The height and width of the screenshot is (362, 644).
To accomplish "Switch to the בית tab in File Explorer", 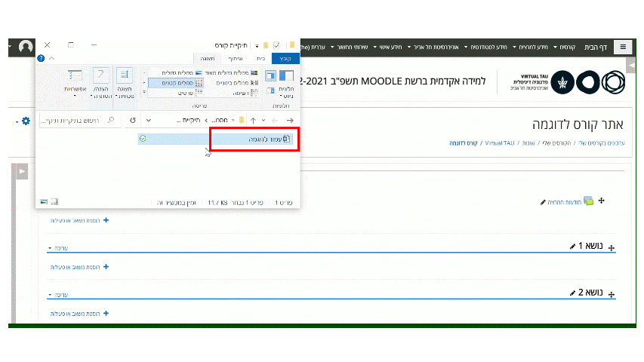I will pyautogui.click(x=260, y=59).
